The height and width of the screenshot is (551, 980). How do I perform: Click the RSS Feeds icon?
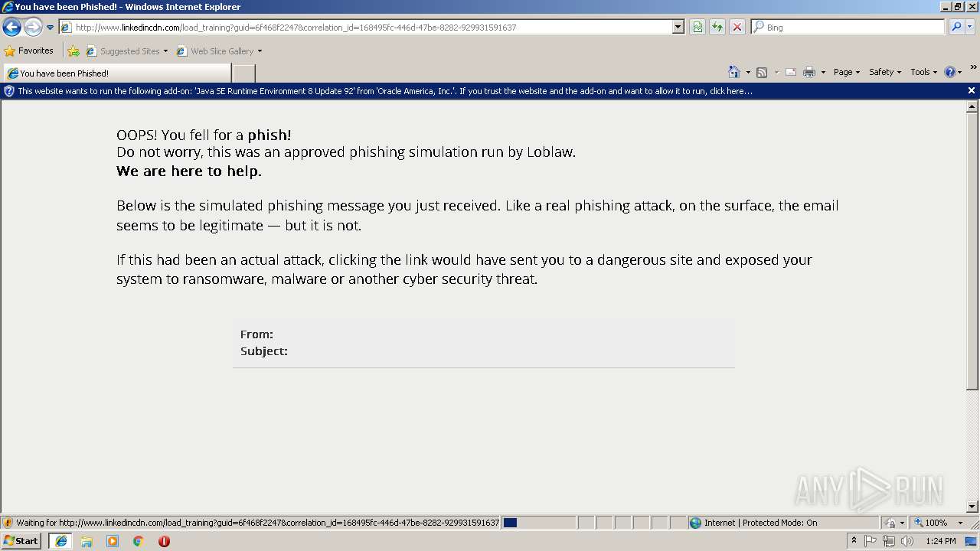(762, 72)
